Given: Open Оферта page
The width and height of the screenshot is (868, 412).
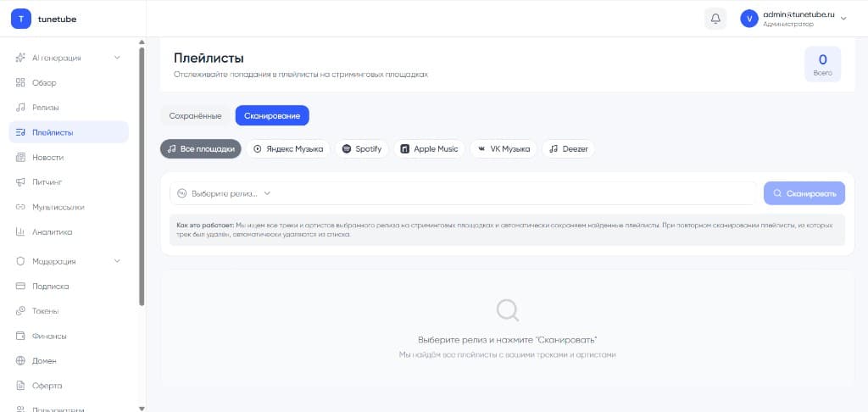Looking at the screenshot, I should coord(69,386).
